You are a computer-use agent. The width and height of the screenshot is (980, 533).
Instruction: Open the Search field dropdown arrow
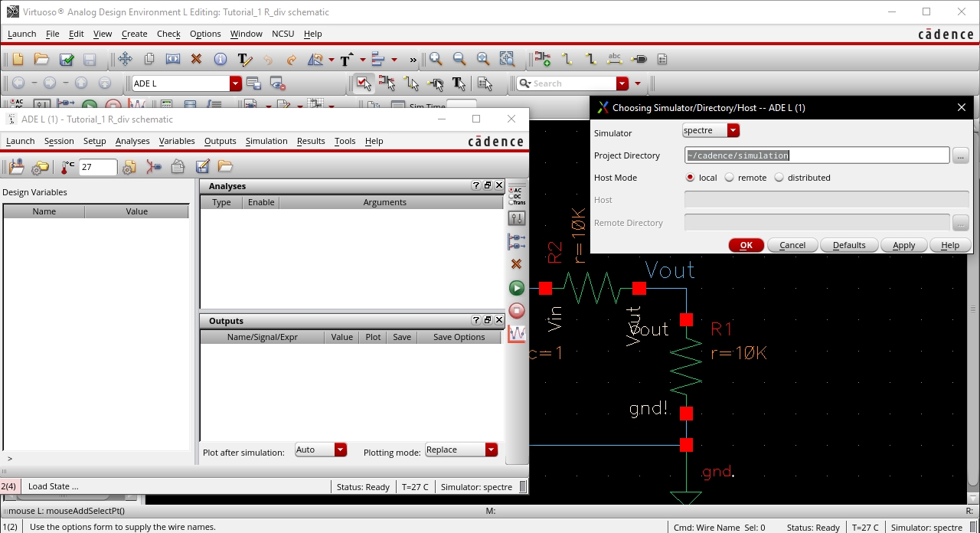coord(622,83)
